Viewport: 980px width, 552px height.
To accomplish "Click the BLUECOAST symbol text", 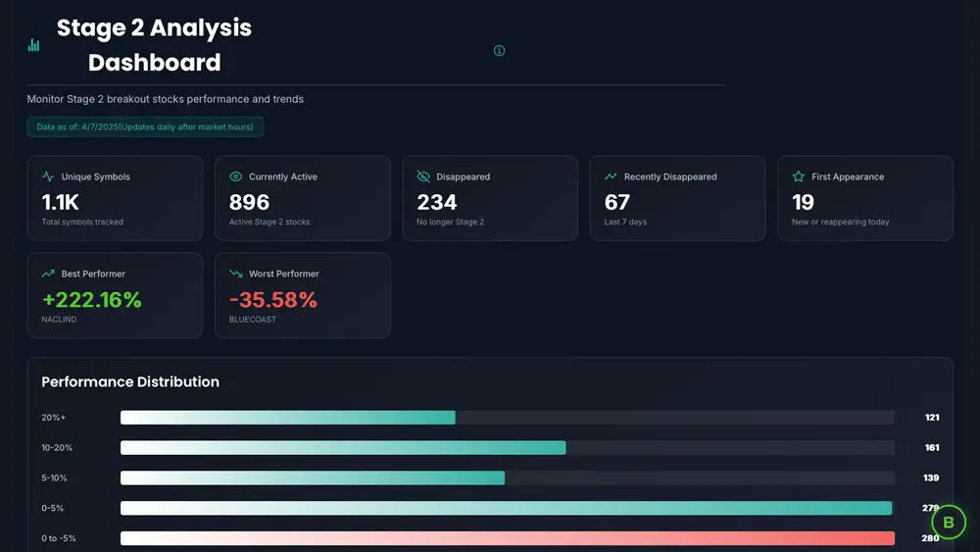I will pos(253,319).
